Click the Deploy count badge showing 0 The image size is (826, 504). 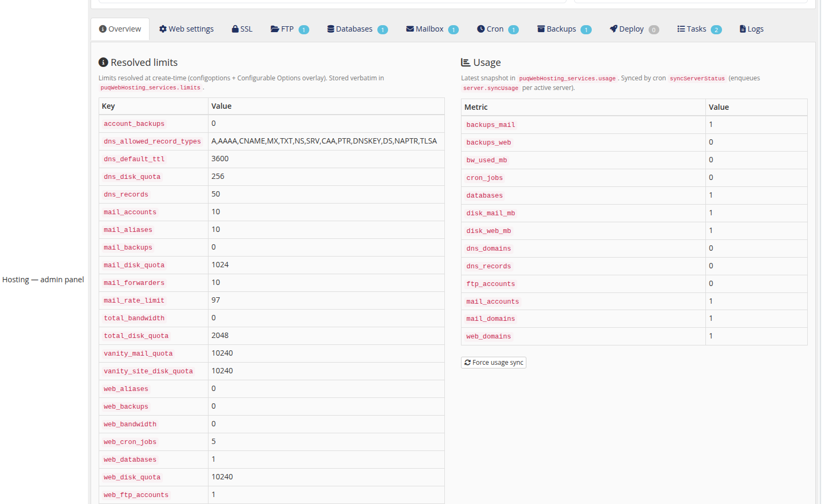click(x=654, y=29)
